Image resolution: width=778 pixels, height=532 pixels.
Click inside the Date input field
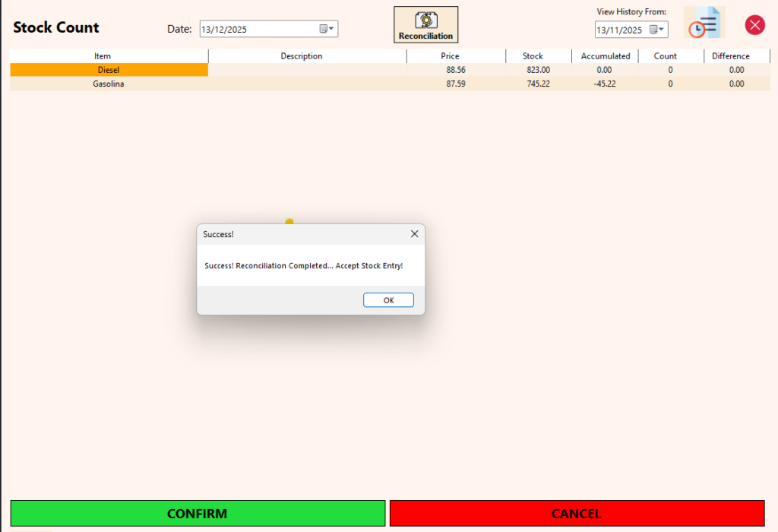[x=251, y=28]
